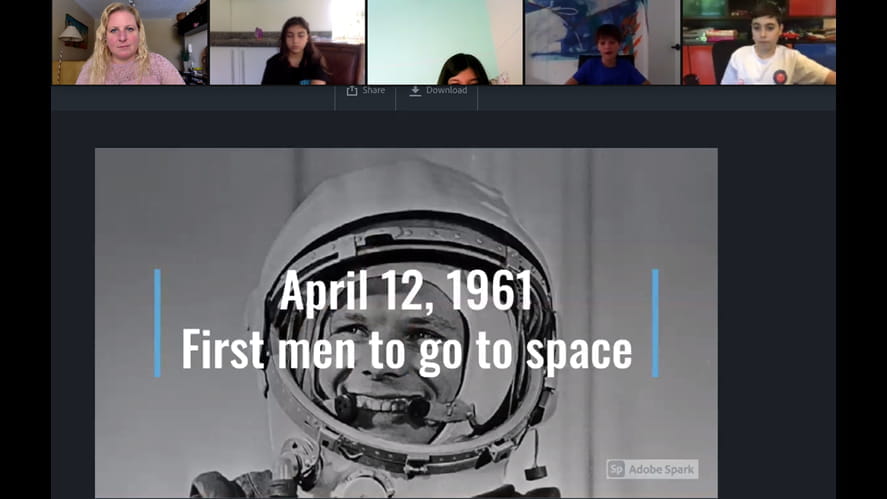
Task: Click the red emblem on the white shirt
Action: (x=780, y=76)
